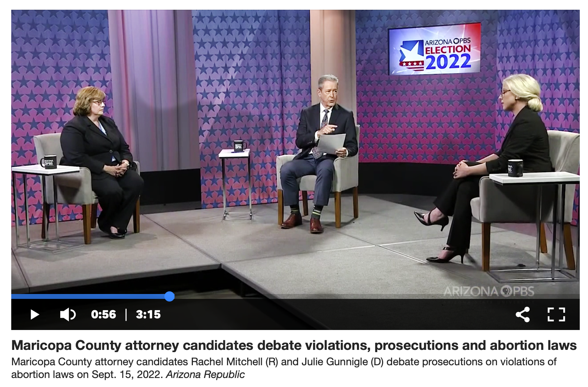
Task: Click the Arizona Republic credit text
Action: click(205, 374)
